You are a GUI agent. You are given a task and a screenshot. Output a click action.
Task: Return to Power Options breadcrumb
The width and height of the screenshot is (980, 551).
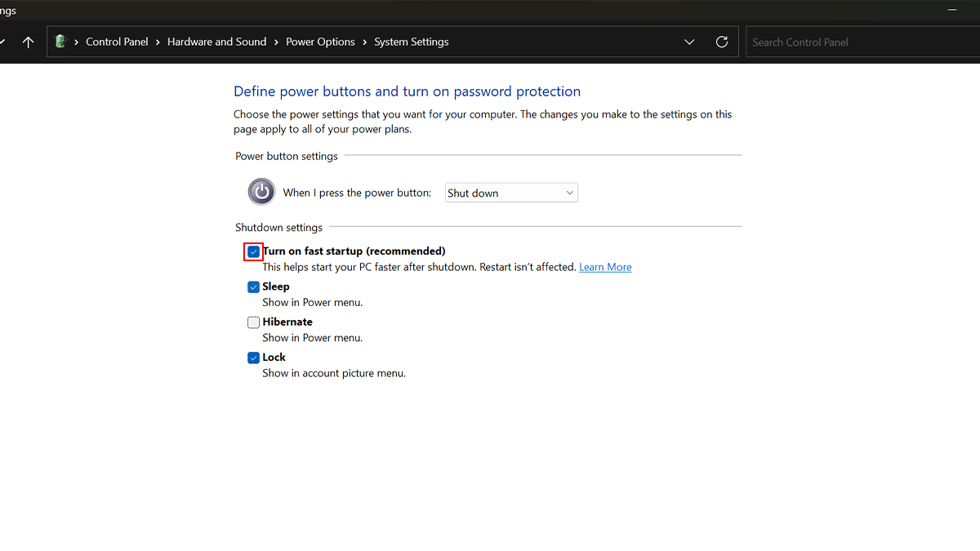click(320, 42)
